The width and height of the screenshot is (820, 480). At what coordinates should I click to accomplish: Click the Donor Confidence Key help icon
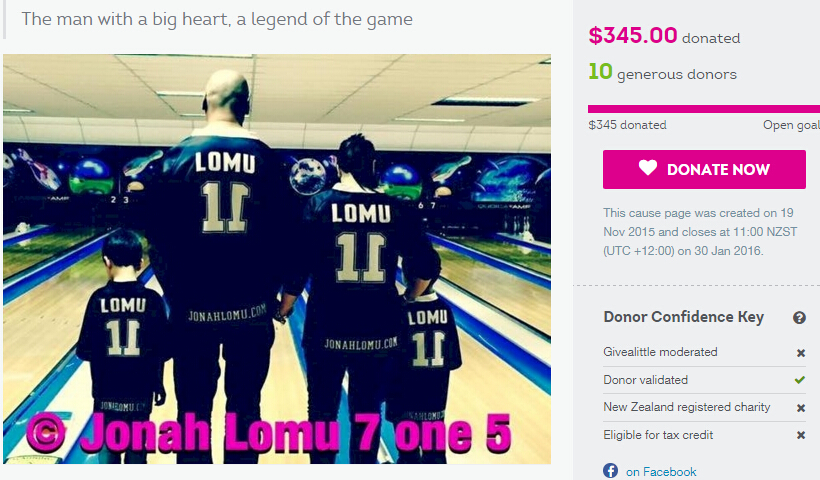click(x=799, y=317)
